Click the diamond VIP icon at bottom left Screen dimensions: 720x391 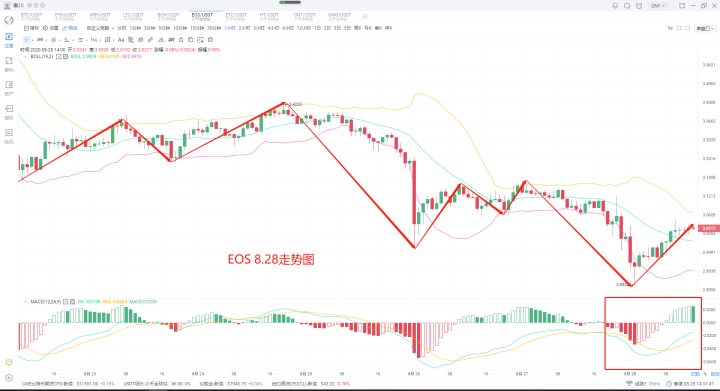click(x=9, y=363)
